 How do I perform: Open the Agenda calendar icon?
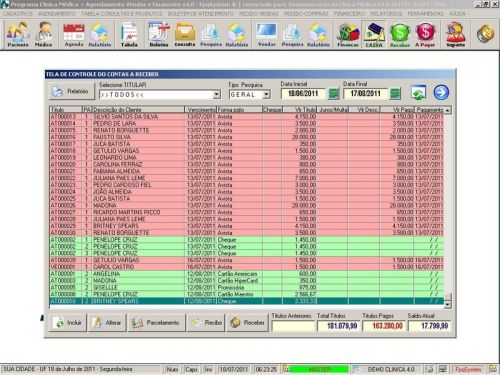(74, 34)
